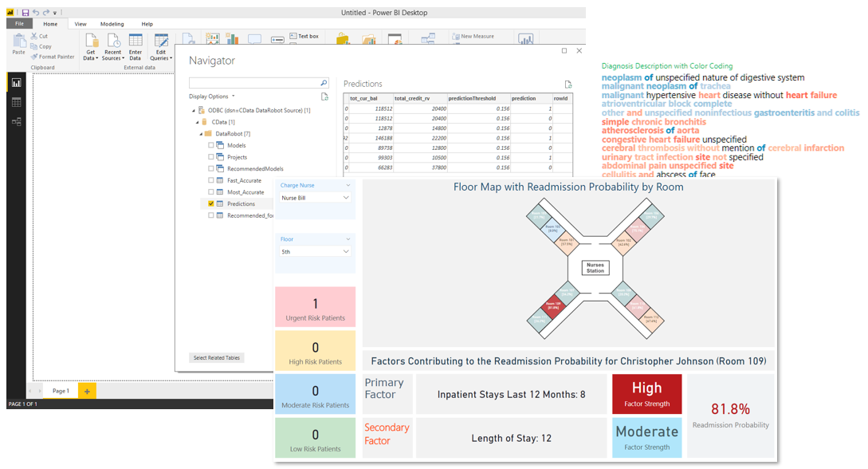868x469 pixels.
Task: Click the Power BI logo in title bar
Action: (10, 12)
